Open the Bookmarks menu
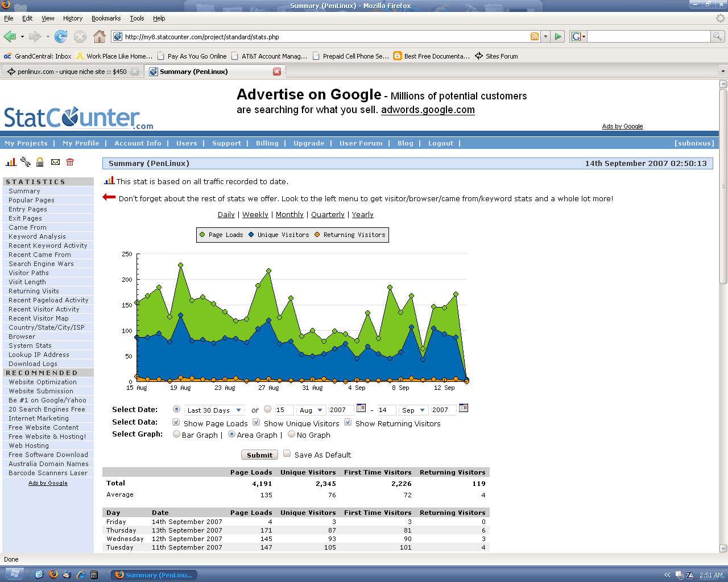 tap(106, 18)
